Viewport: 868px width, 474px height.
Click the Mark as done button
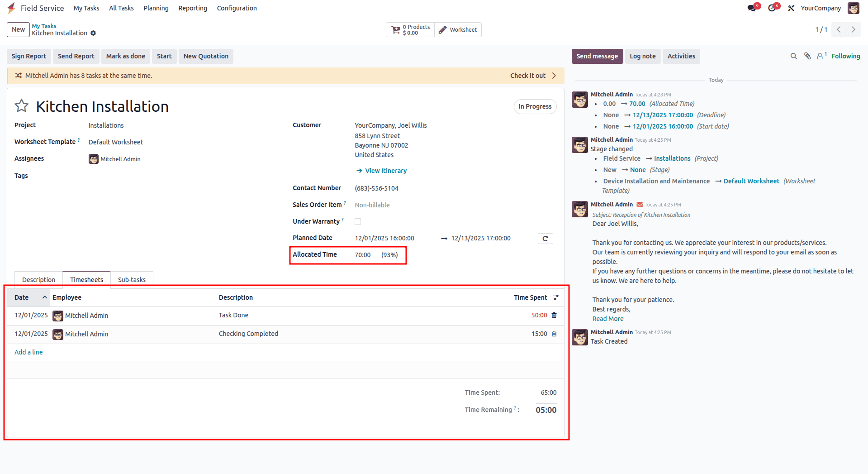click(125, 56)
